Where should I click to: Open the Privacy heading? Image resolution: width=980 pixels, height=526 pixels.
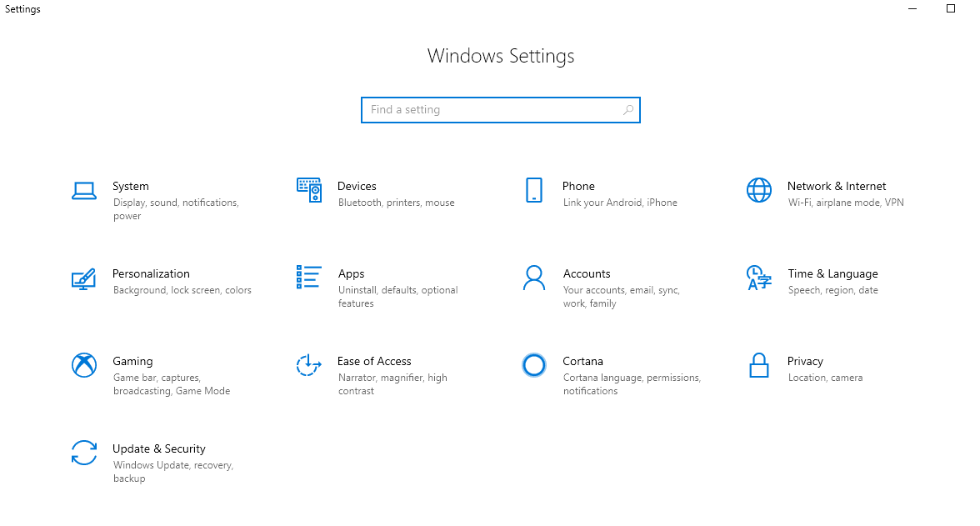tap(805, 362)
